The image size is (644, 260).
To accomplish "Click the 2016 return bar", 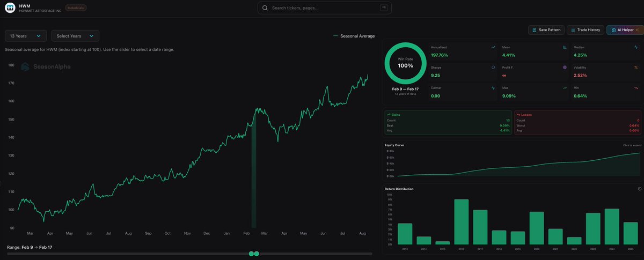I will [x=462, y=222].
